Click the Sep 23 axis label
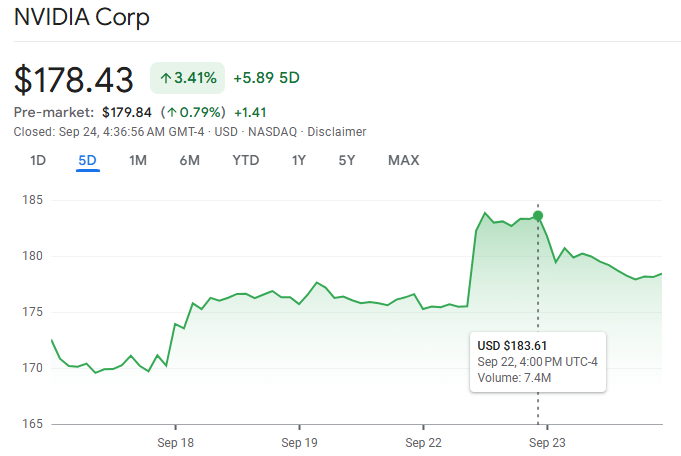681x456 pixels. click(x=547, y=443)
